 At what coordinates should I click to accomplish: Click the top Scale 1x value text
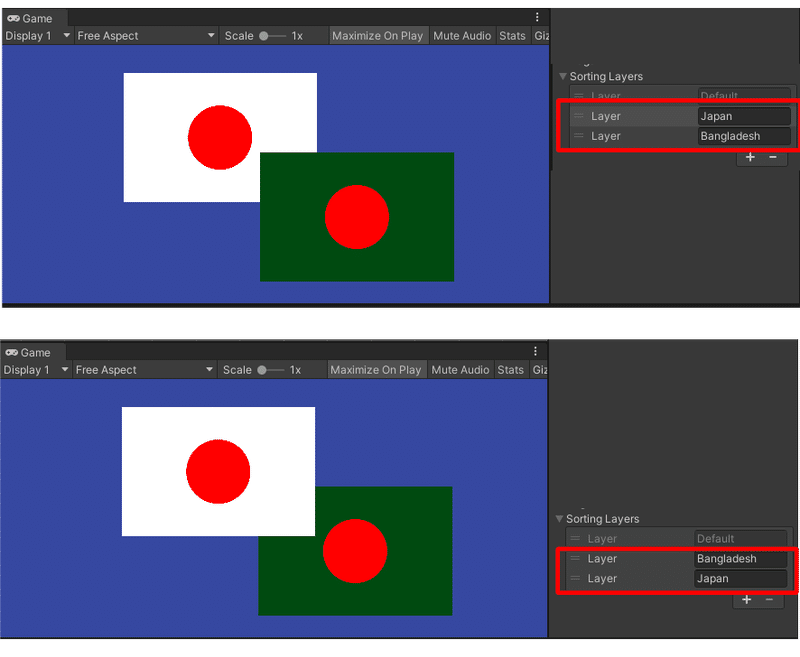(x=297, y=36)
